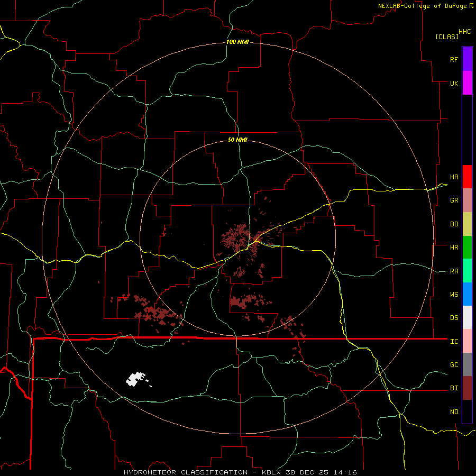Click the blue WS legend swatch
Viewport: 476px width, 476px height.
(x=467, y=294)
